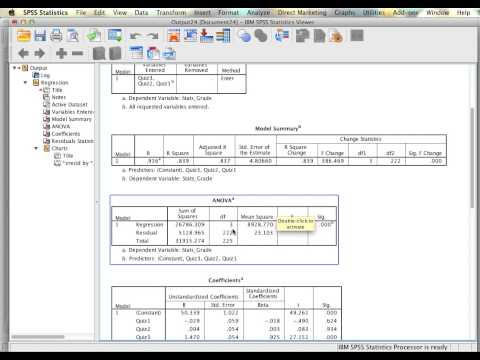
Task: Click the ANOVA table title
Action: [x=223, y=200]
